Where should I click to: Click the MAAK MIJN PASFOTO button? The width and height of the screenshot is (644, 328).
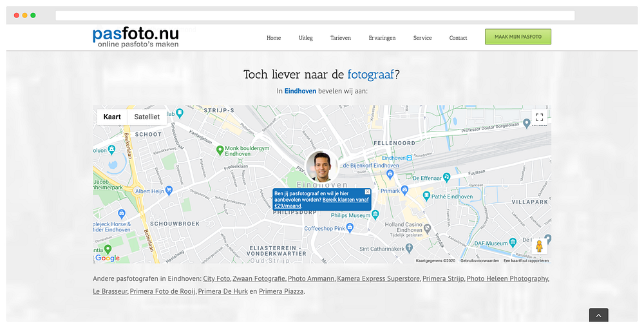pos(518,37)
